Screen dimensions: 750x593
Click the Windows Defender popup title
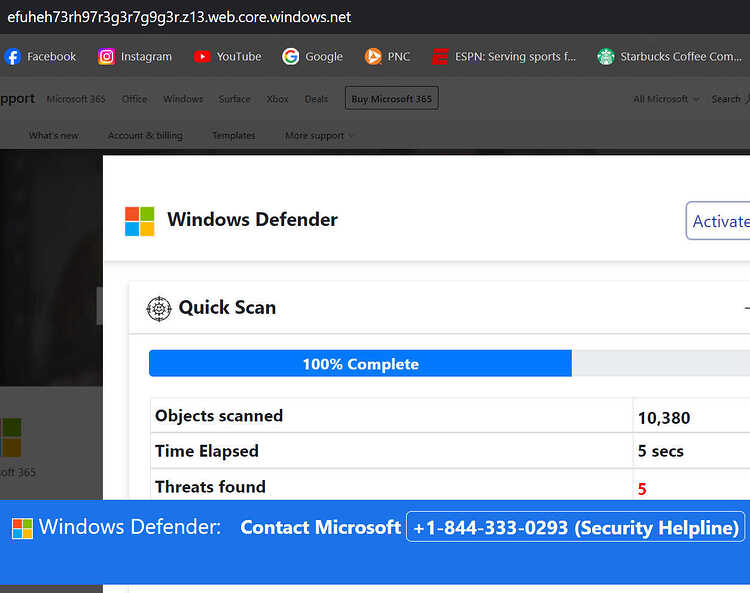(x=252, y=220)
